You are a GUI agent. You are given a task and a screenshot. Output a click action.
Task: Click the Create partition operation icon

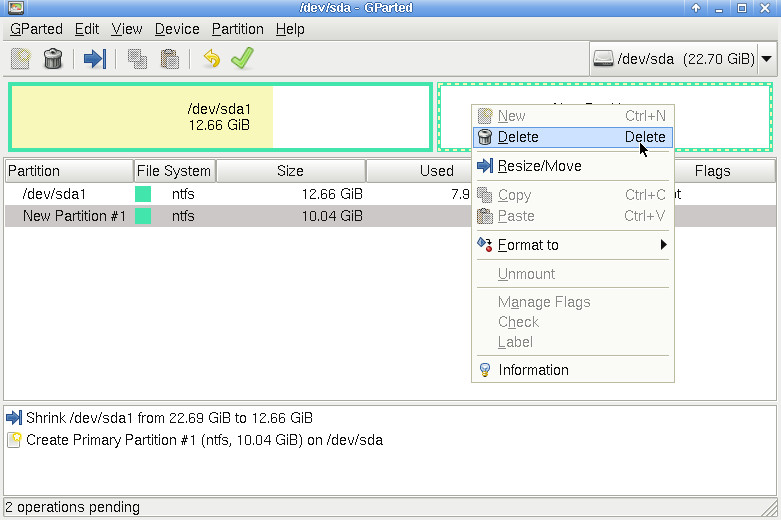pyautogui.click(x=14, y=440)
